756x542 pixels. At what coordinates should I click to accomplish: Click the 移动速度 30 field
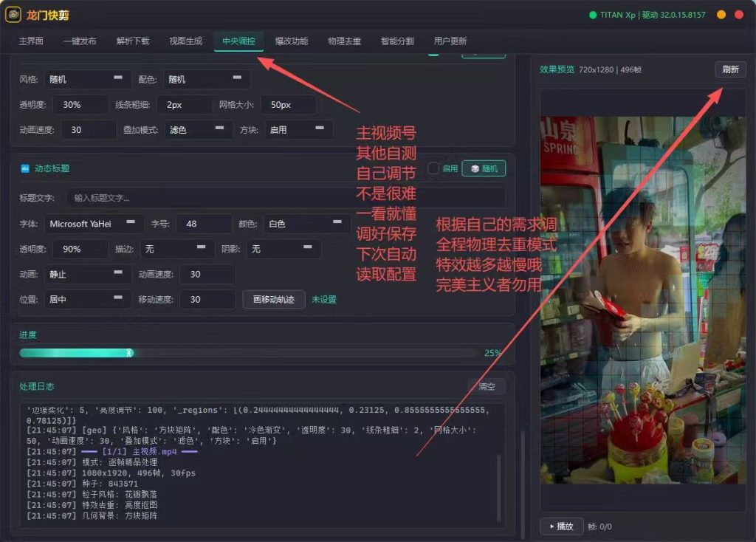tap(207, 299)
